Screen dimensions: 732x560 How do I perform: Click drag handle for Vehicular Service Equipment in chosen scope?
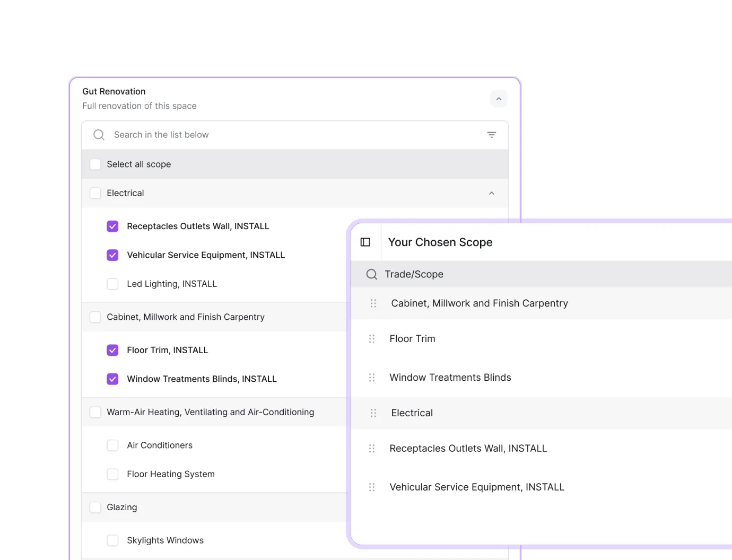pyautogui.click(x=372, y=487)
